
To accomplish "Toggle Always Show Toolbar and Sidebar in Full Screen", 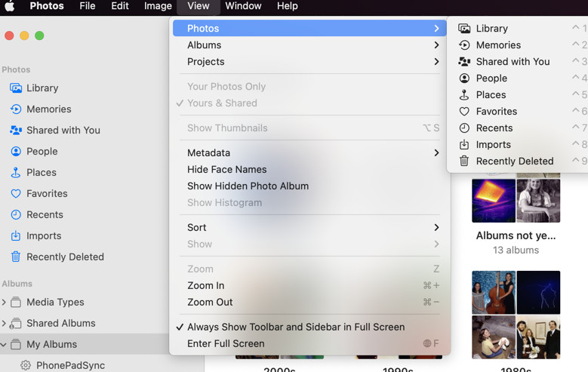I will click(309, 327).
